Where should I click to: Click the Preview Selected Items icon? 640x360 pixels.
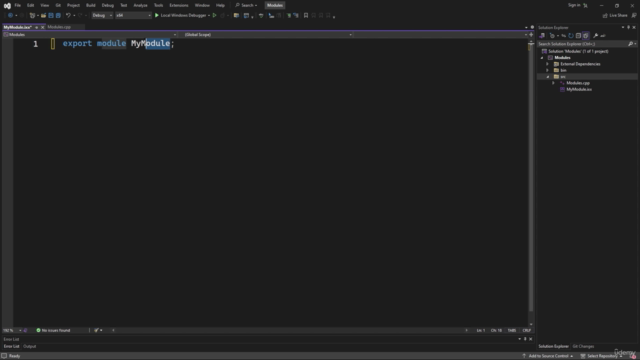tap(603, 36)
